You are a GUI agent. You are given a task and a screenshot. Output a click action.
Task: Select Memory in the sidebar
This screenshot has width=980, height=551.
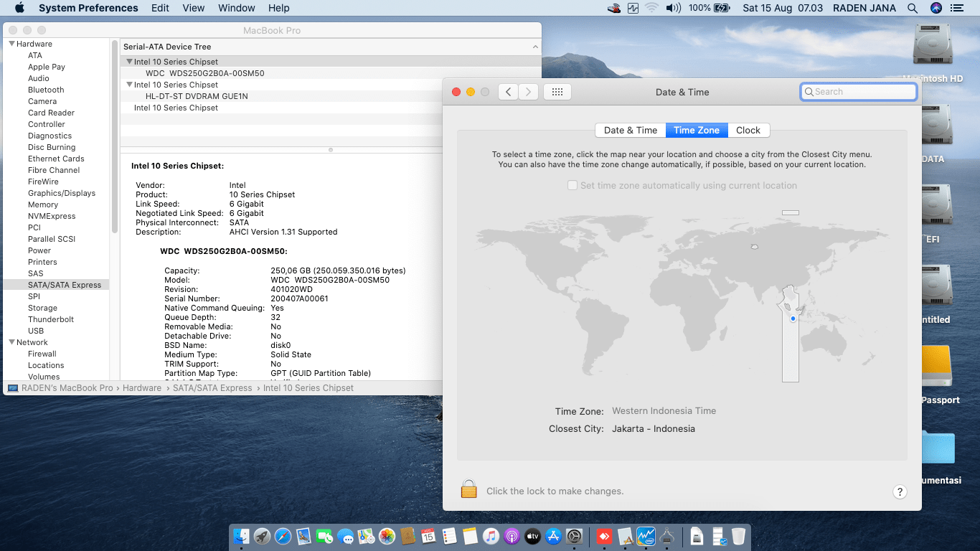pos(43,204)
